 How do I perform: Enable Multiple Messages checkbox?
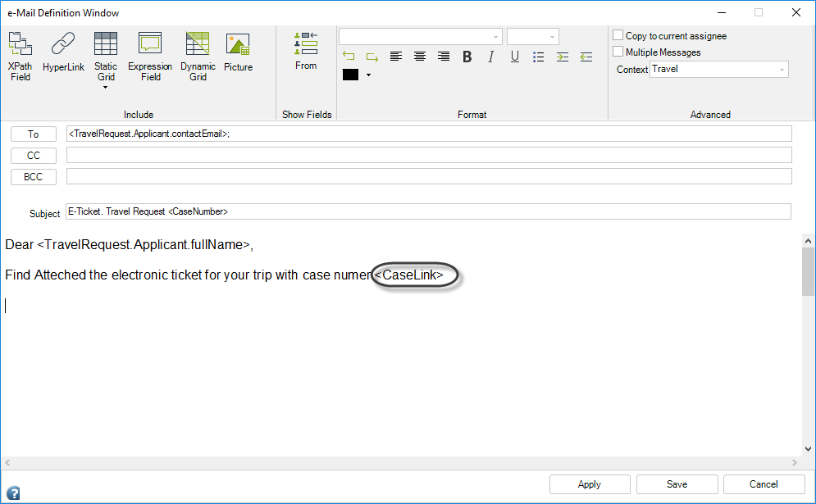click(x=618, y=52)
